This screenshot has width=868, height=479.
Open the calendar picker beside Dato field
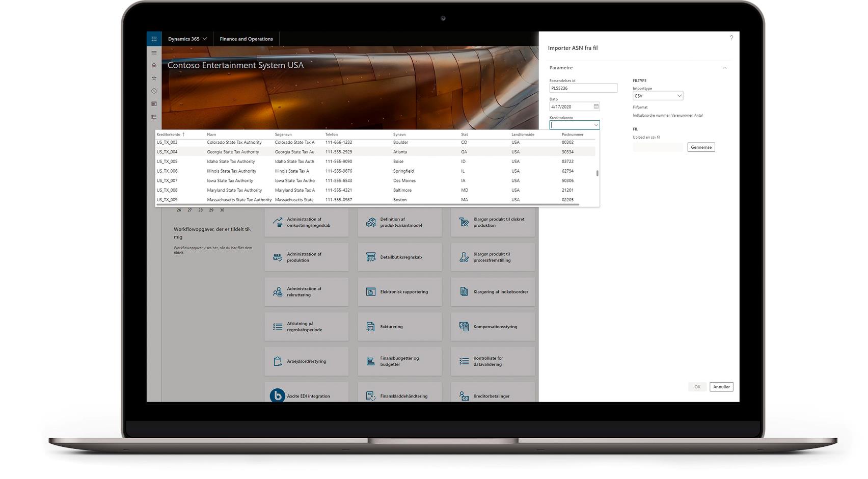pos(596,107)
